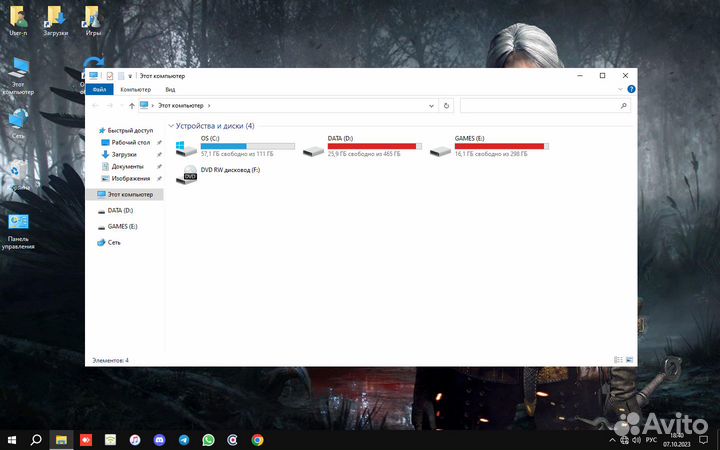Switch to large icons view in status bar
This screenshot has width=720, height=450.
click(628, 359)
